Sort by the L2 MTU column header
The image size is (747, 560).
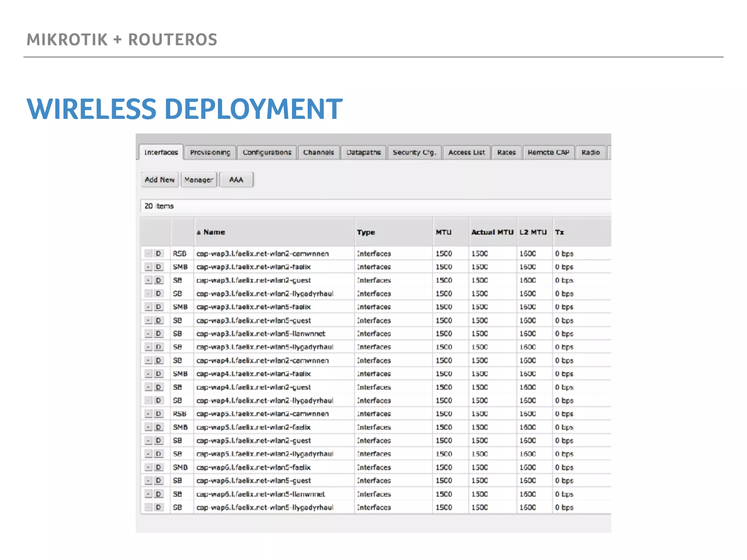pos(534,232)
